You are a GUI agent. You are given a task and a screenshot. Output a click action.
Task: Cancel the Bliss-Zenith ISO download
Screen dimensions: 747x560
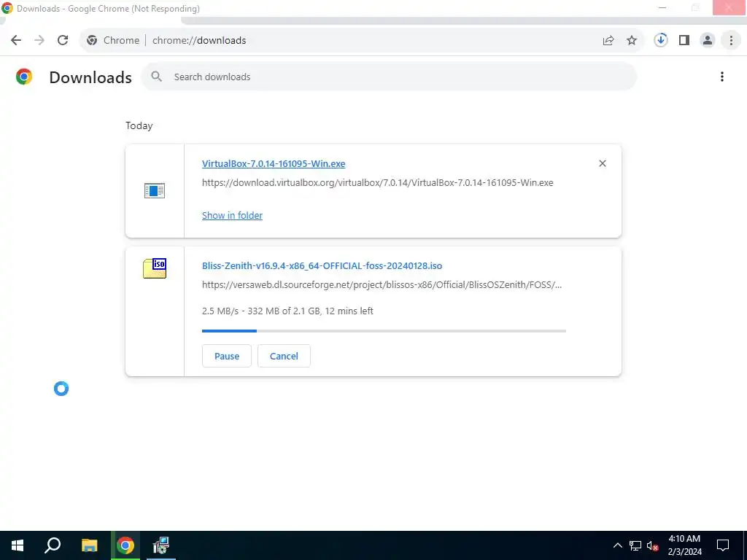(284, 356)
